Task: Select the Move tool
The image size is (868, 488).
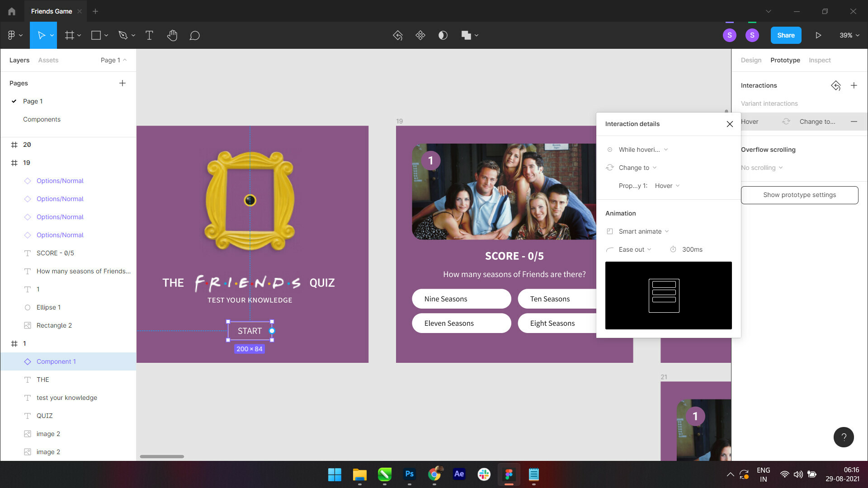Action: [41, 35]
